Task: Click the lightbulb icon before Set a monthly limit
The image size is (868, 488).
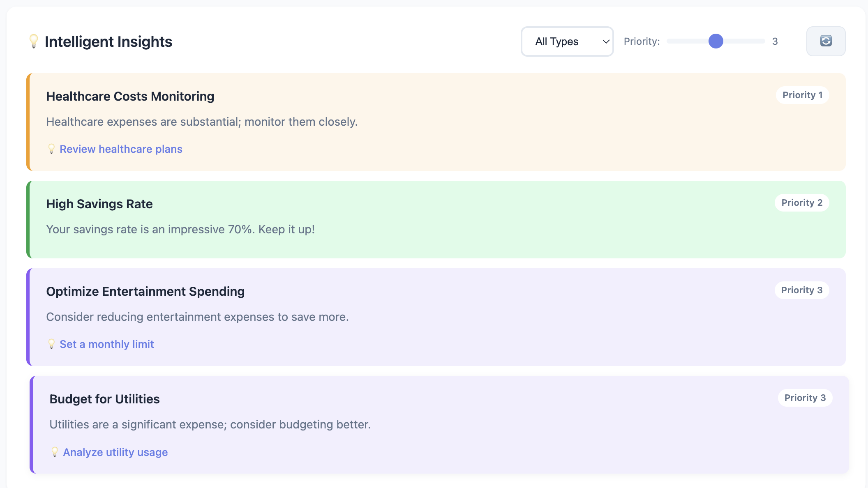Action: (52, 344)
